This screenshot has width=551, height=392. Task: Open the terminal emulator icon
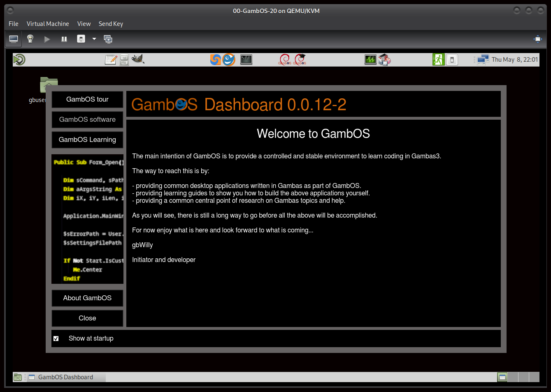click(246, 60)
